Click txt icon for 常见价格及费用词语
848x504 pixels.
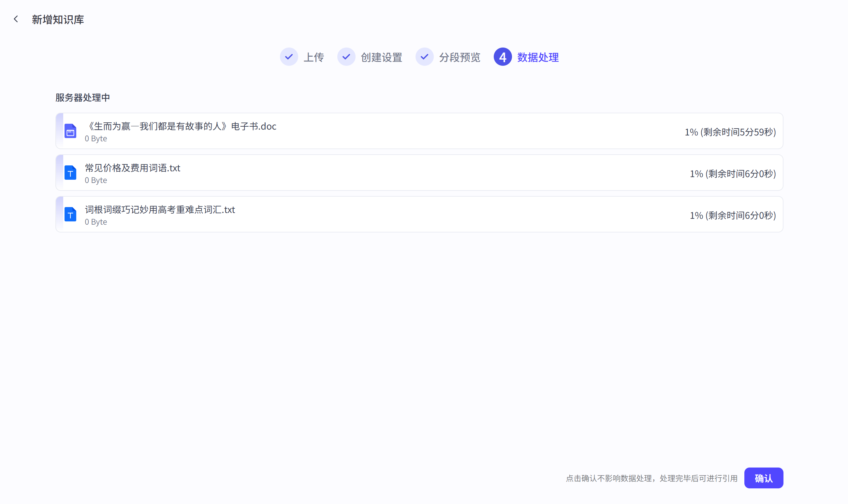tap(70, 173)
